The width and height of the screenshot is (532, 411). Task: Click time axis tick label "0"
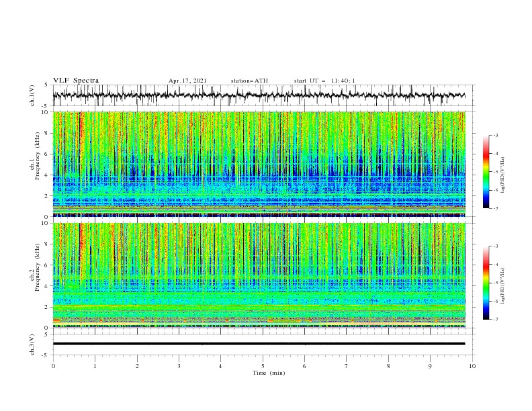pos(53,366)
